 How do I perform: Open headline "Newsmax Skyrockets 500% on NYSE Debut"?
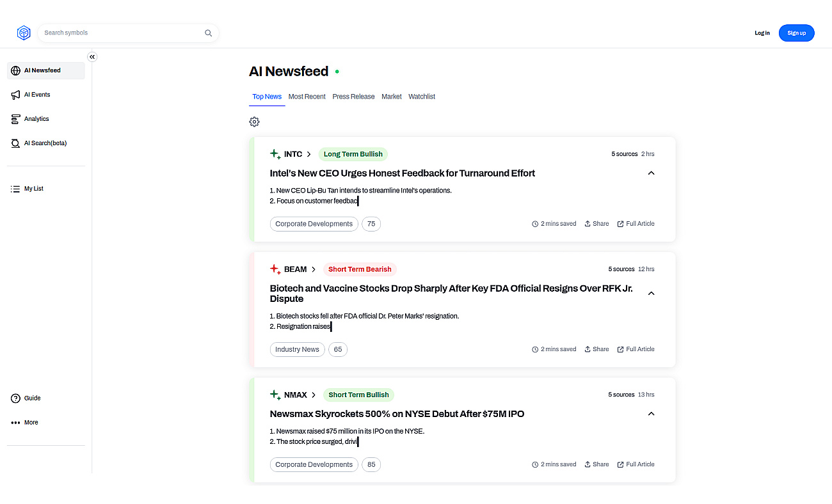pyautogui.click(x=397, y=414)
